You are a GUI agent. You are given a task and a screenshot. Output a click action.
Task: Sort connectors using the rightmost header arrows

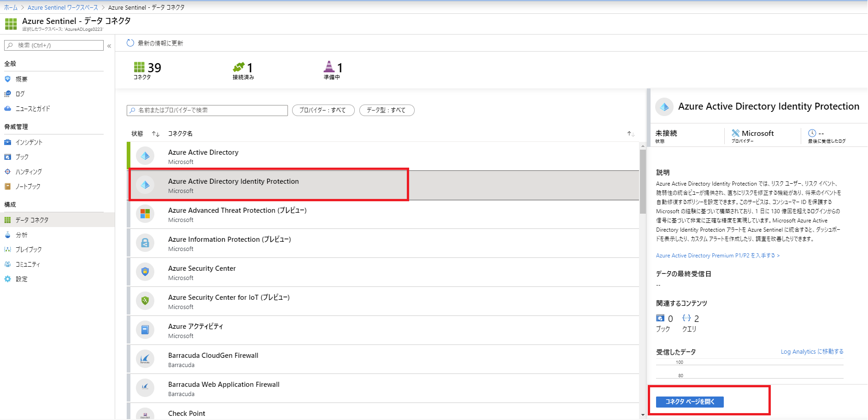[x=631, y=134]
